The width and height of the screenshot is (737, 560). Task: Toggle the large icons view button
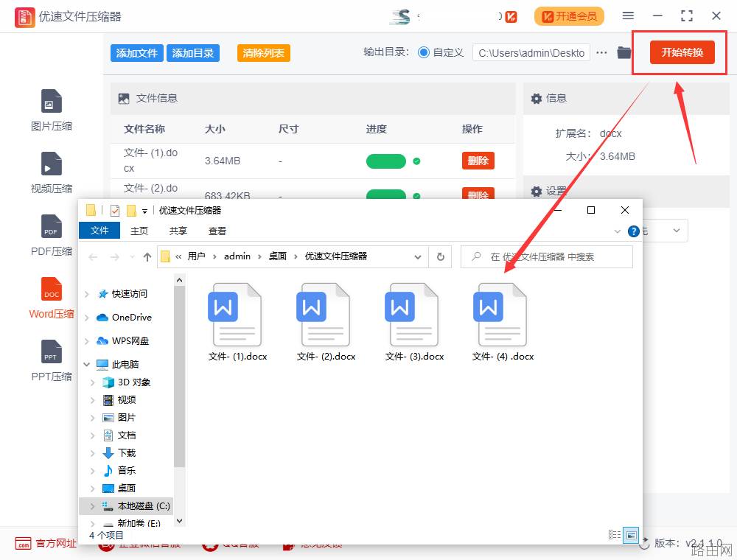coord(631,535)
